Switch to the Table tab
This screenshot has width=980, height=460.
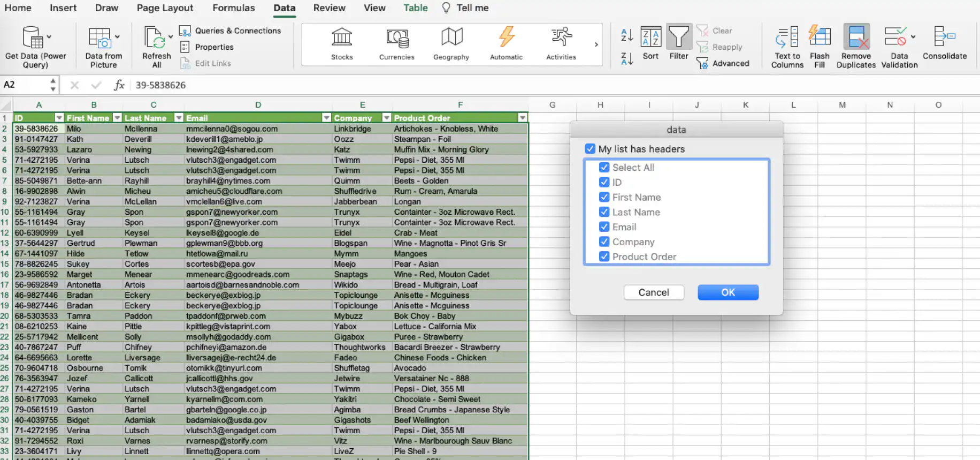416,8
